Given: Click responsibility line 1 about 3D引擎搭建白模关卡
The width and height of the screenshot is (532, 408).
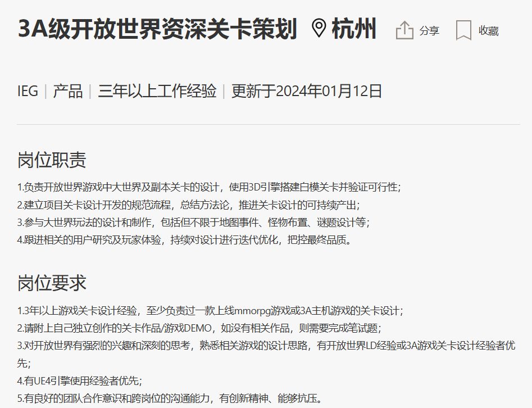Looking at the screenshot, I should [209, 187].
